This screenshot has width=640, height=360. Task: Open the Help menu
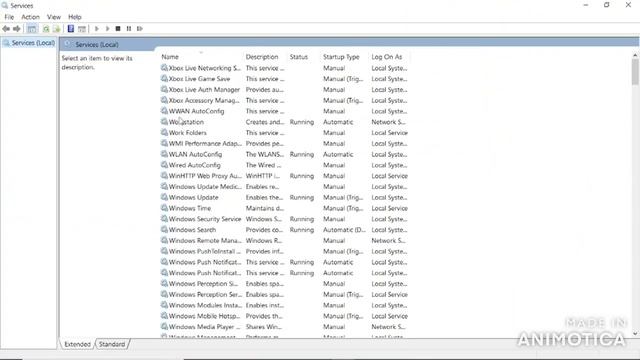point(75,17)
